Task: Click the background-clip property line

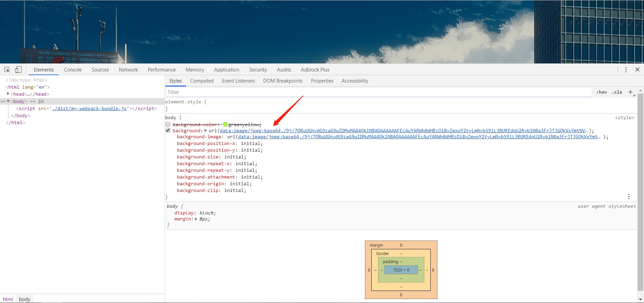Action: click(x=211, y=190)
